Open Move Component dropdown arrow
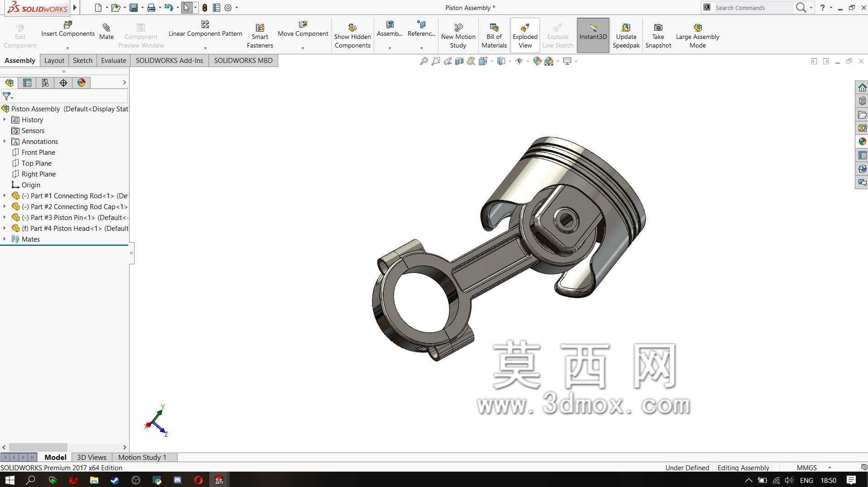This screenshot has width=868, height=487. coord(303,48)
